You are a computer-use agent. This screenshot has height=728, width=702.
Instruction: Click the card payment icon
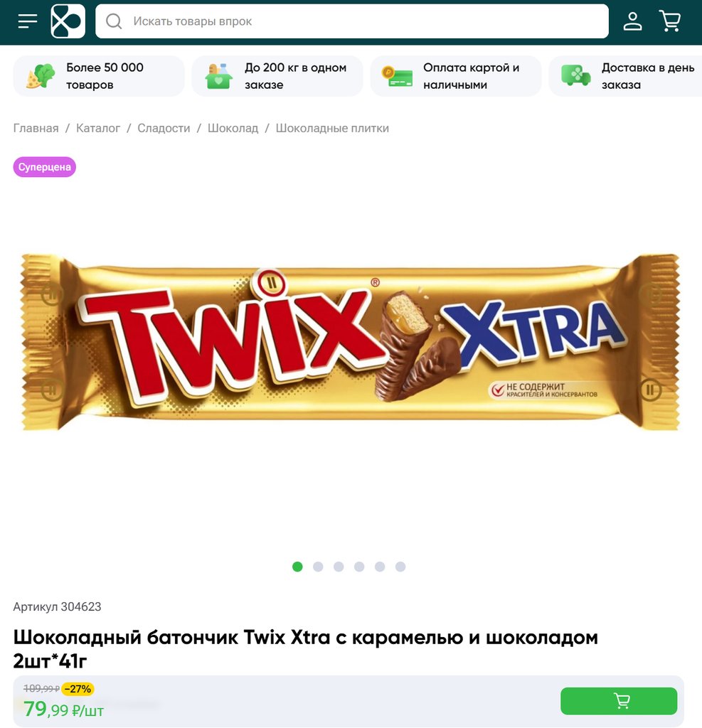pyautogui.click(x=397, y=76)
